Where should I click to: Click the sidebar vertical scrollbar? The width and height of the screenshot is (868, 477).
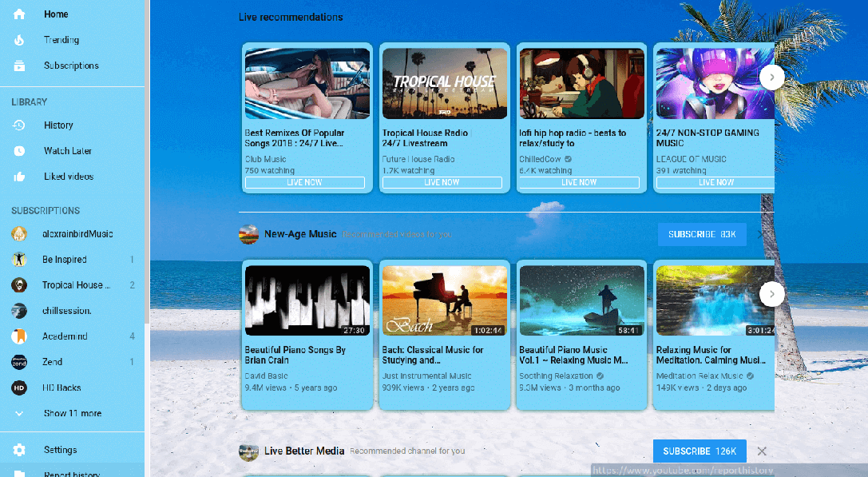click(x=147, y=161)
